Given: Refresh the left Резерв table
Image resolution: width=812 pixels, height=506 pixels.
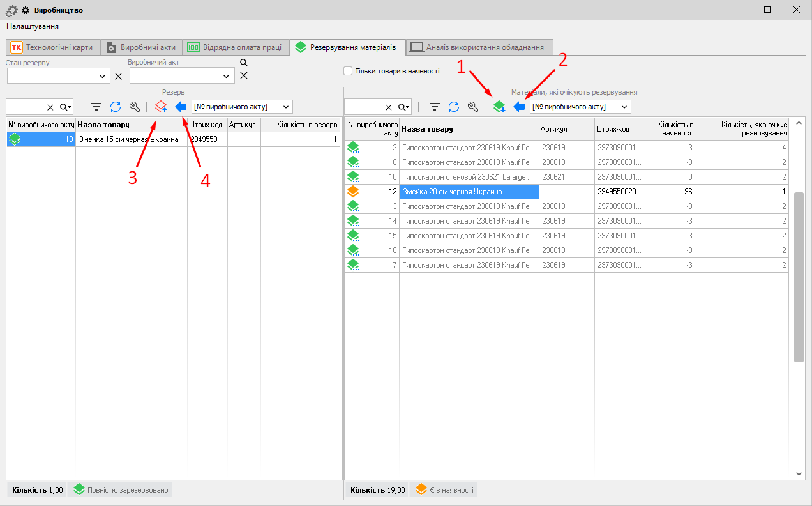Looking at the screenshot, I should point(116,107).
